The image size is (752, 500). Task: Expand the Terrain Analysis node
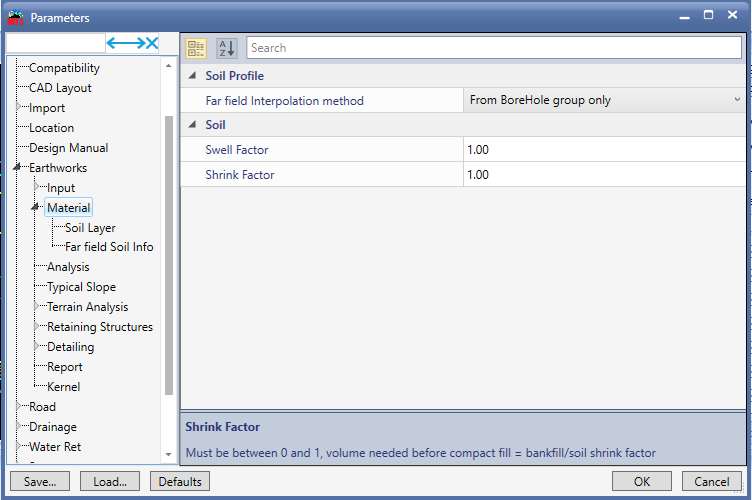coord(36,306)
